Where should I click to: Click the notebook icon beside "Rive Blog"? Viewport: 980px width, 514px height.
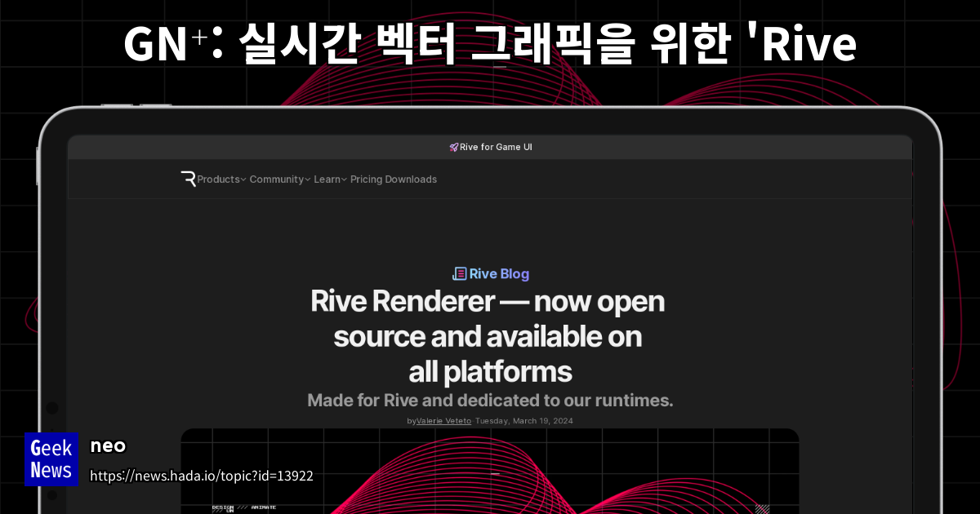point(458,273)
